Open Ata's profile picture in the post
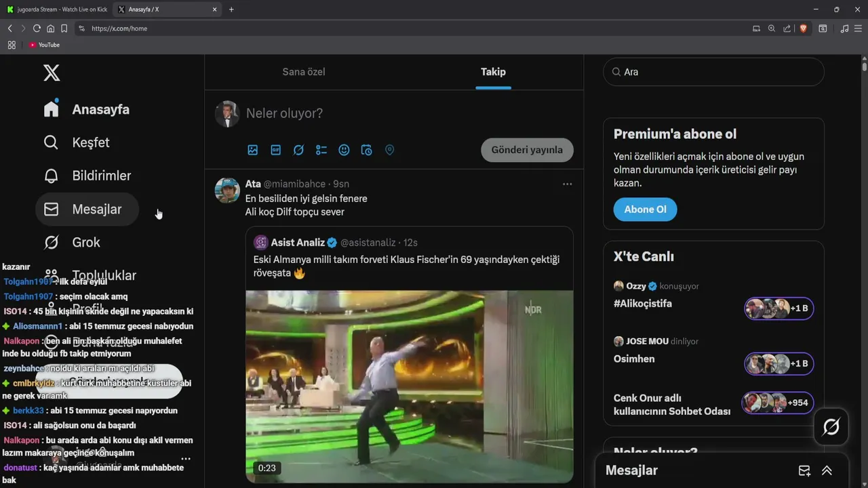The width and height of the screenshot is (868, 488). point(227,190)
